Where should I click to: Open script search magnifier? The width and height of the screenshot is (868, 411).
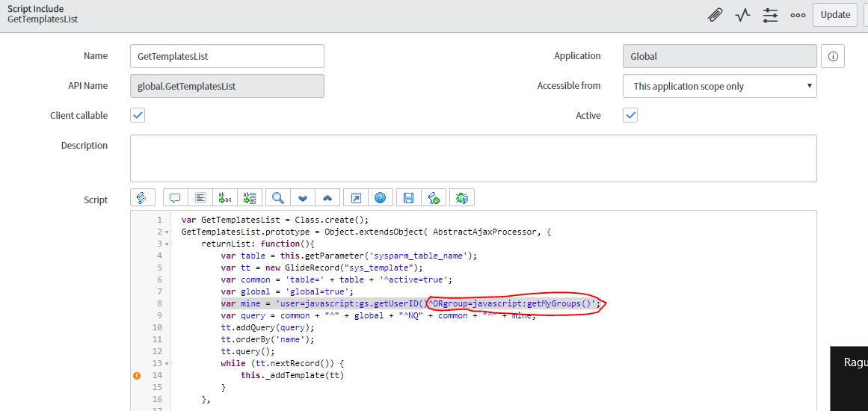click(x=278, y=197)
